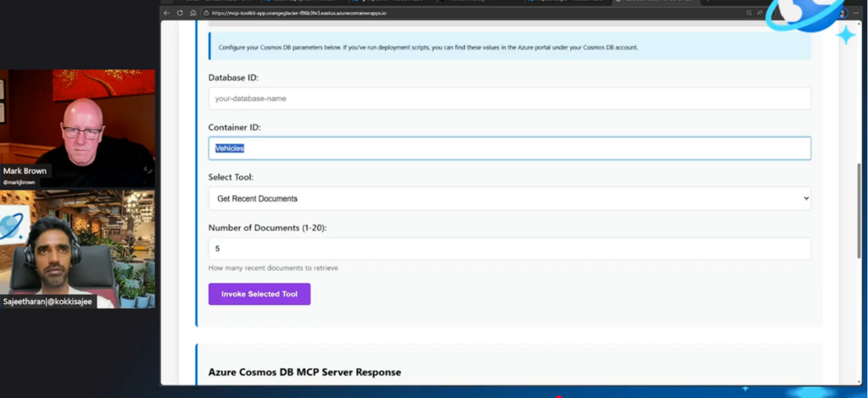Open the Select Tool dropdown
Image resolution: width=868 pixels, height=398 pixels.
point(509,198)
